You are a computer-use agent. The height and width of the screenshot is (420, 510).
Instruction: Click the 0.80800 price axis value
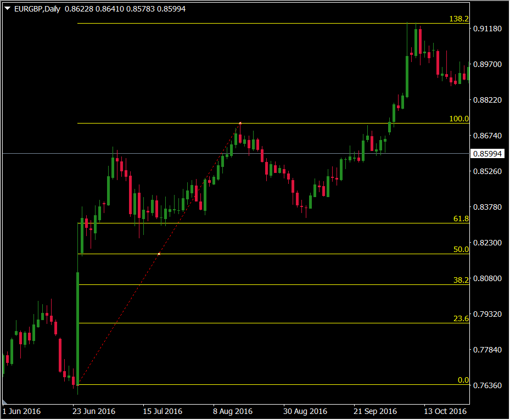pyautogui.click(x=487, y=278)
